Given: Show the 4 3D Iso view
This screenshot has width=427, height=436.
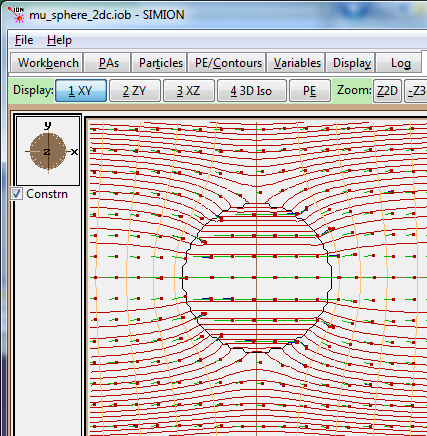Looking at the screenshot, I should [252, 91].
